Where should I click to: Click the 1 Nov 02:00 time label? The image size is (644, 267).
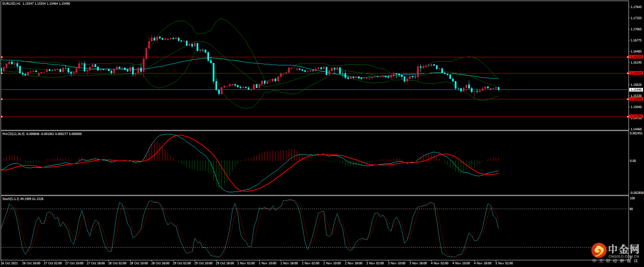coord(246,263)
